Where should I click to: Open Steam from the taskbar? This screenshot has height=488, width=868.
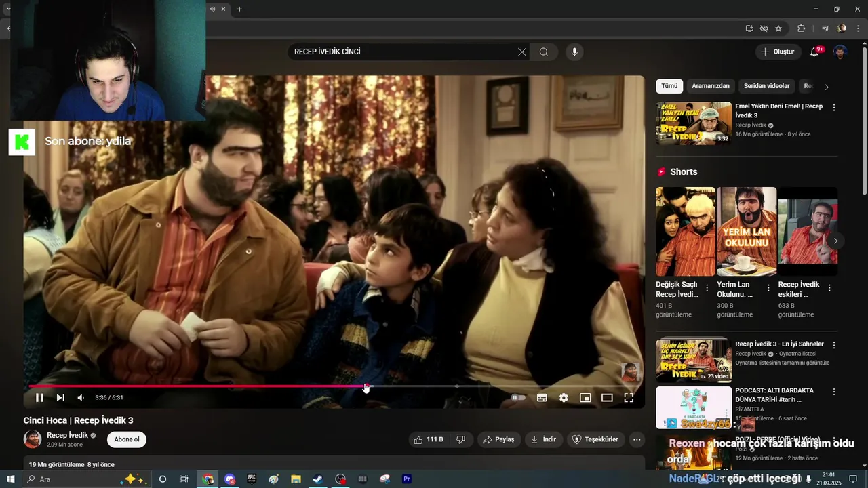coord(317,479)
